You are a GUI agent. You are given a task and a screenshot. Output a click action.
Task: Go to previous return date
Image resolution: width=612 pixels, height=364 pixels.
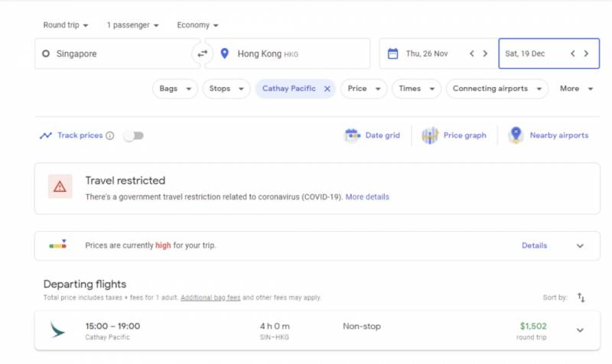coord(572,54)
